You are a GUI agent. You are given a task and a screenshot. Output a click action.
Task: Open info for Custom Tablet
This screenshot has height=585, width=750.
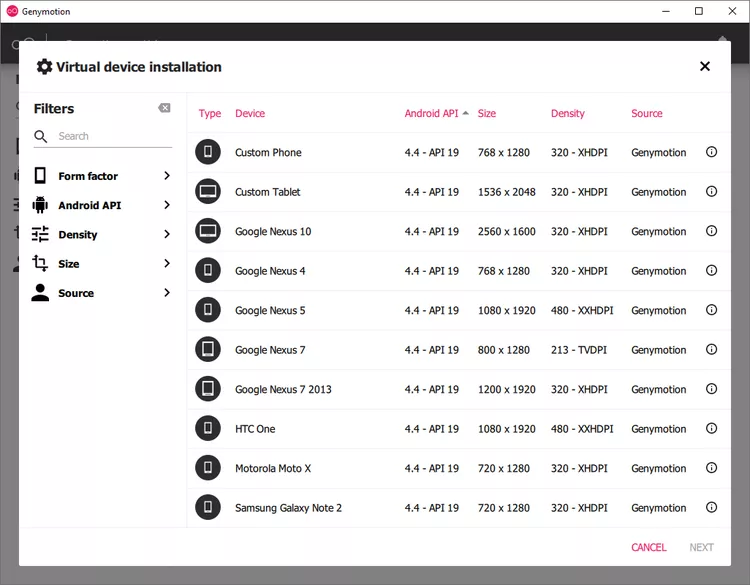pos(711,191)
